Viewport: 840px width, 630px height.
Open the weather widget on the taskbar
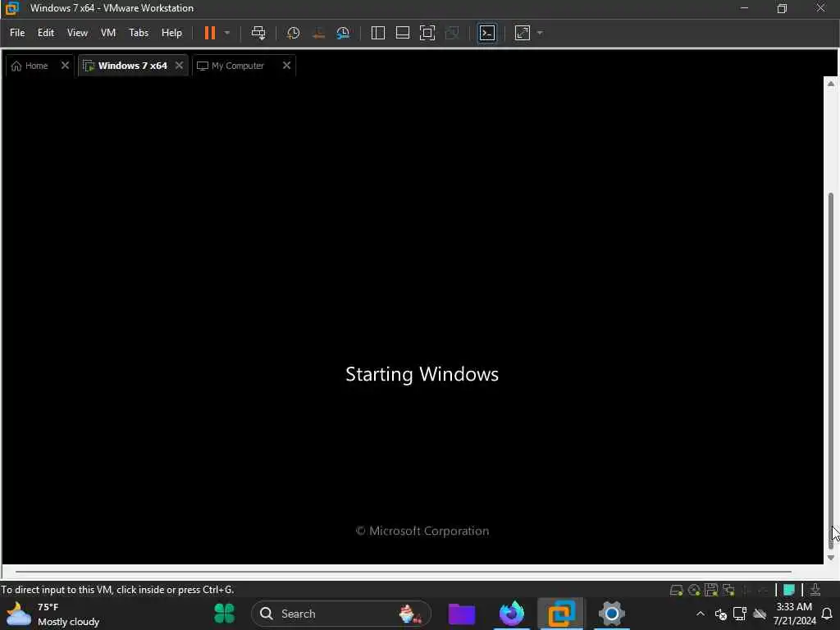[52, 614]
